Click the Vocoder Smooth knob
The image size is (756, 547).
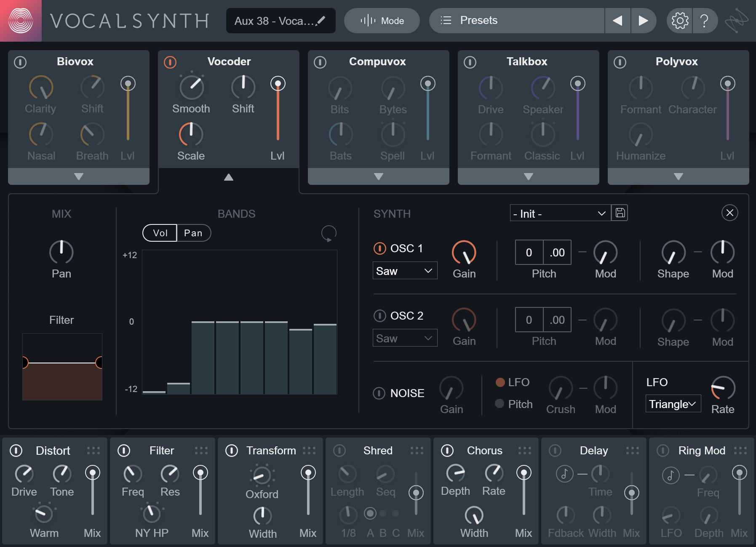[192, 87]
